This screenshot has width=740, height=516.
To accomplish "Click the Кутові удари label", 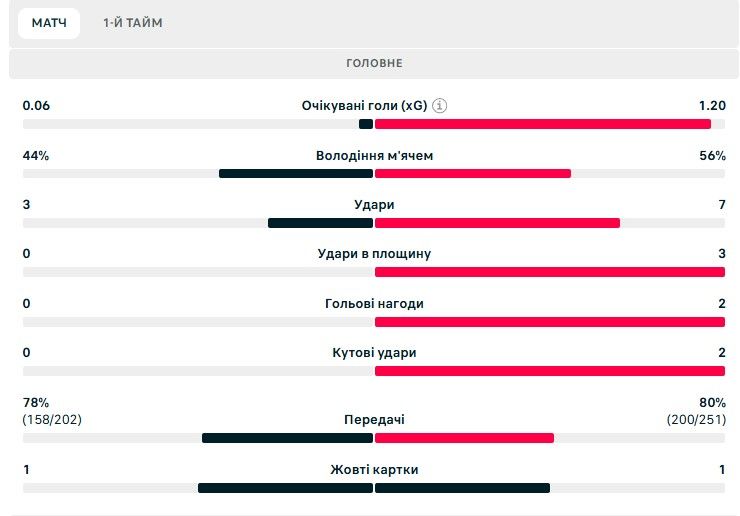I will click(374, 353).
